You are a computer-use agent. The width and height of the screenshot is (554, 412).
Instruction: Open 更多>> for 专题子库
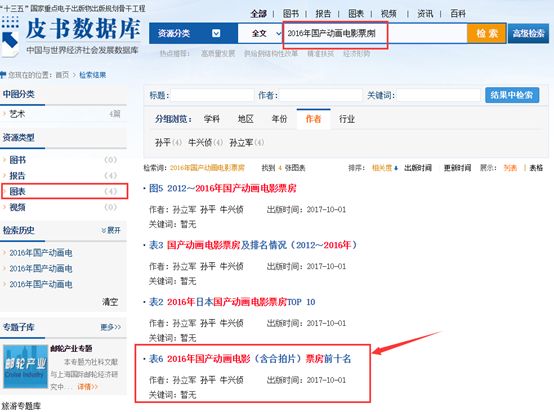pos(110,327)
